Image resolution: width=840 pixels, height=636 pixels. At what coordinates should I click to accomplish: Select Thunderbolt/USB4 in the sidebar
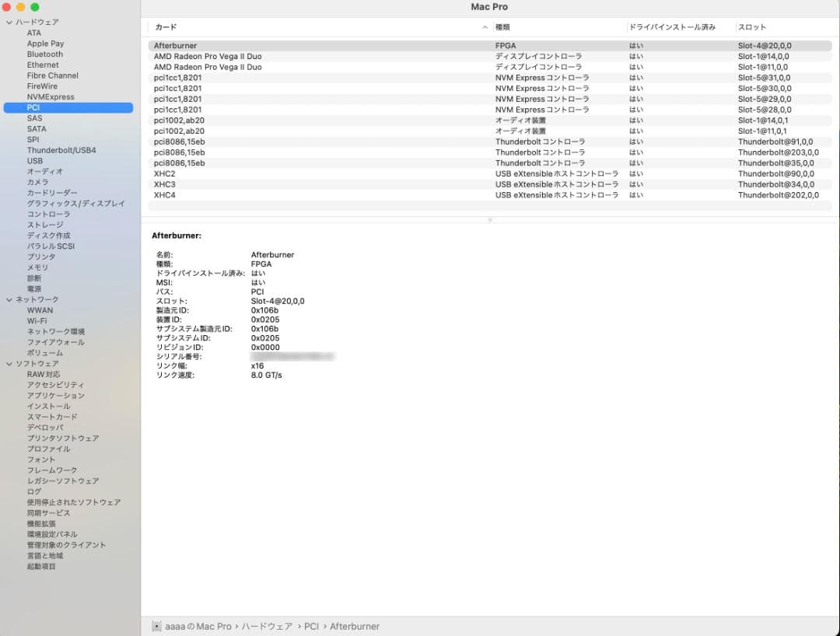pyautogui.click(x=61, y=150)
